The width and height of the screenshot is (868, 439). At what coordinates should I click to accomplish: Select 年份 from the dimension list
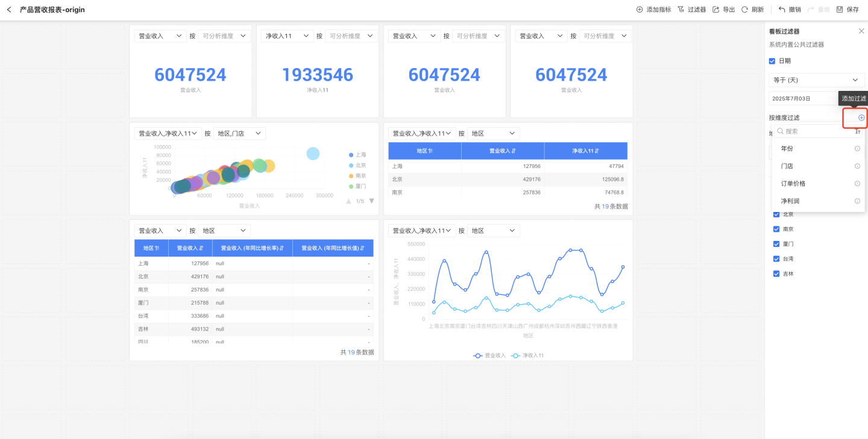coord(787,149)
